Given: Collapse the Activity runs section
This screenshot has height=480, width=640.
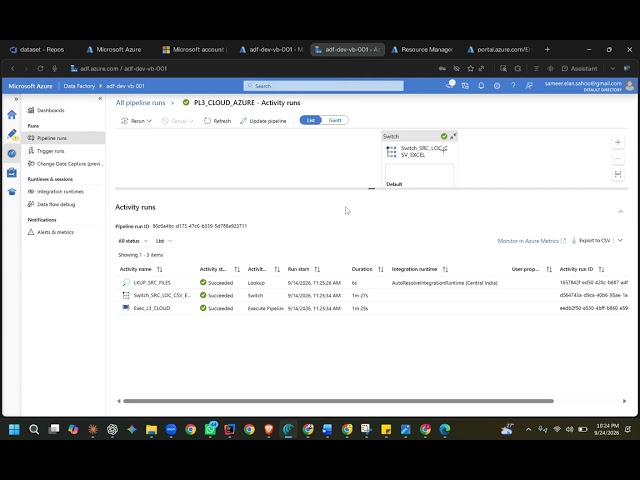Looking at the screenshot, I should [621, 211].
